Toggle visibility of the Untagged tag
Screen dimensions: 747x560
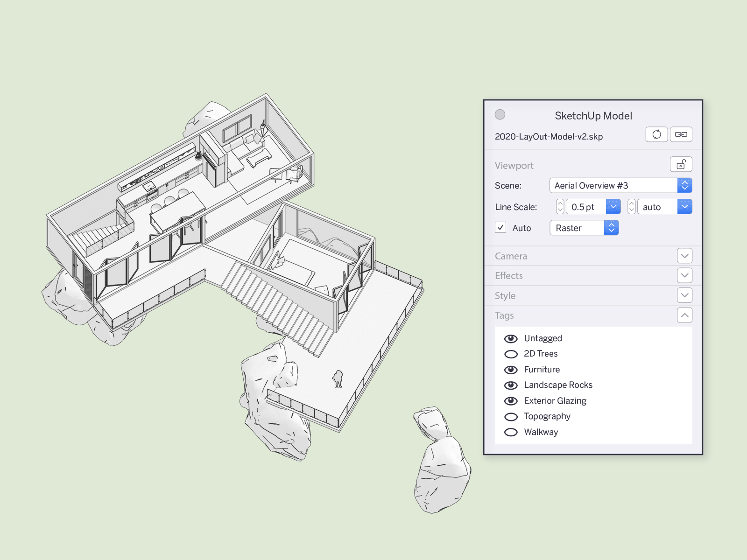coord(511,338)
